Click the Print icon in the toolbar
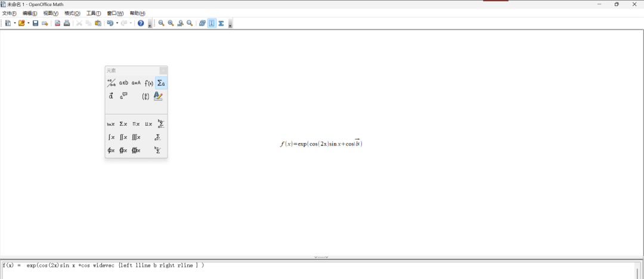This screenshot has height=279, width=644. click(67, 23)
